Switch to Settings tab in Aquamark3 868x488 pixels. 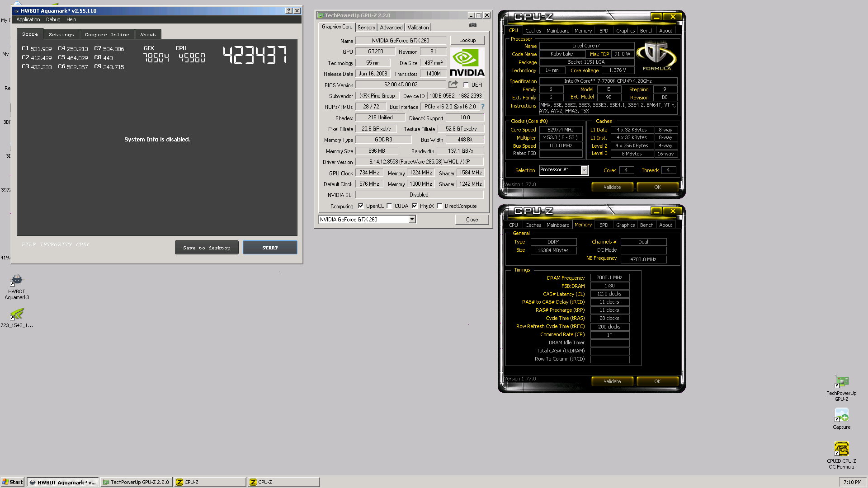[x=61, y=34]
